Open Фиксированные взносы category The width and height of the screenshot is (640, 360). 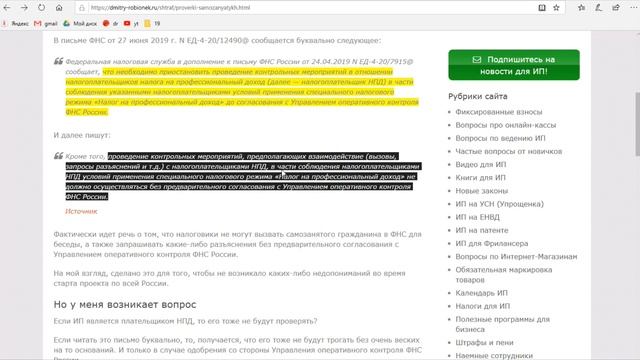[499, 112]
